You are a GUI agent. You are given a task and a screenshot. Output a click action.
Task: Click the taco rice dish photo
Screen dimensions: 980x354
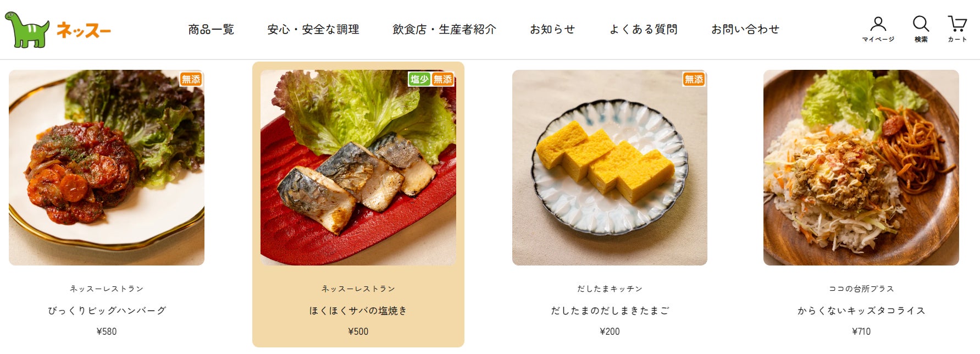861,168
